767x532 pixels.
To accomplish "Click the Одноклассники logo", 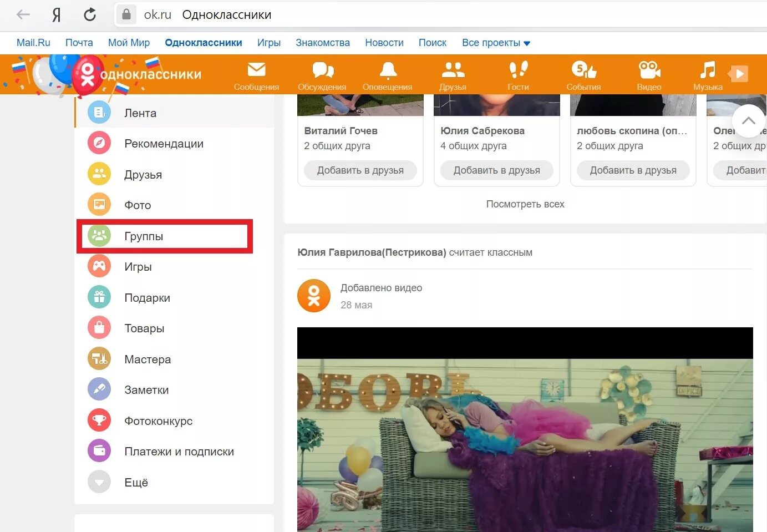I will [x=138, y=74].
